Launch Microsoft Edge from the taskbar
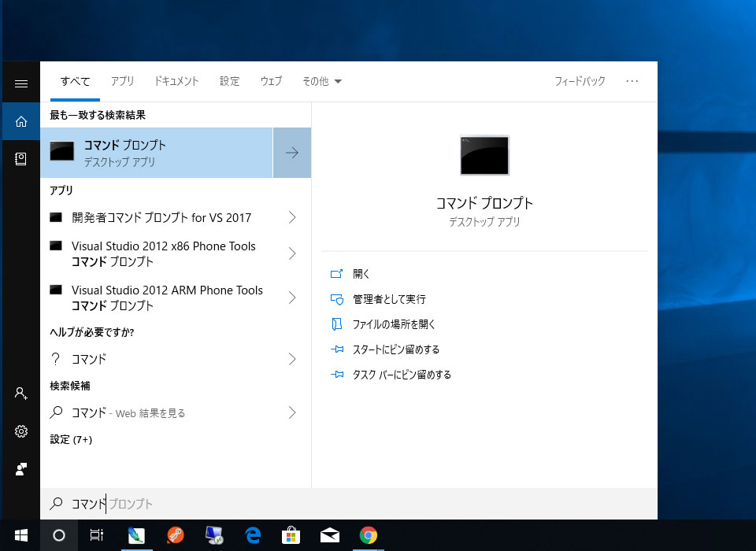Image resolution: width=756 pixels, height=551 pixels. click(x=253, y=535)
